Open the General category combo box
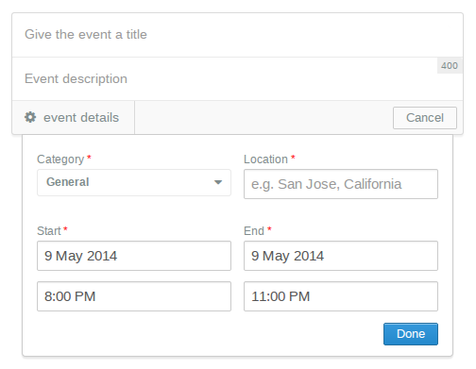This screenshot has height=369, width=476. click(x=134, y=182)
